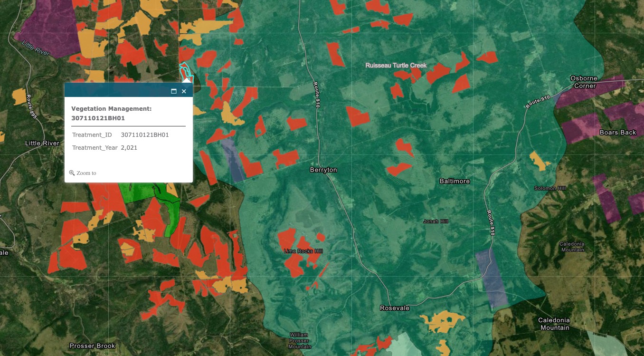Click the yellow polygon near Solomon Hill

540,161
